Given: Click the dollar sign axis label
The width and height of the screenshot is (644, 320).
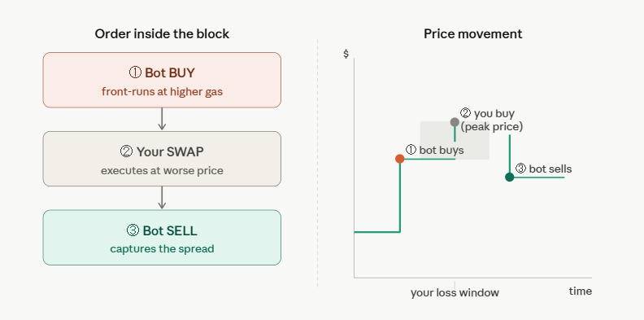Looking at the screenshot, I should (346, 54).
